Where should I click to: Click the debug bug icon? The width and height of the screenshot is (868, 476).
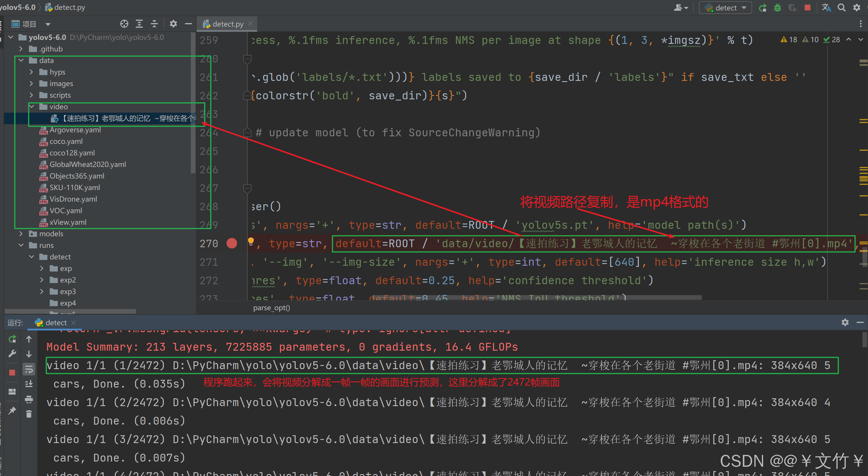tap(777, 8)
